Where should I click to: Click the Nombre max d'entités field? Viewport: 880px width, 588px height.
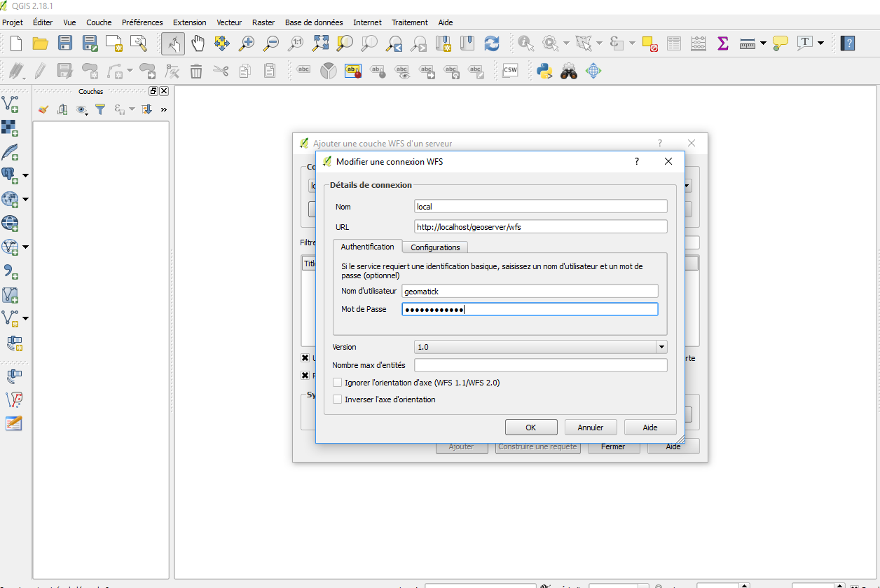click(540, 365)
